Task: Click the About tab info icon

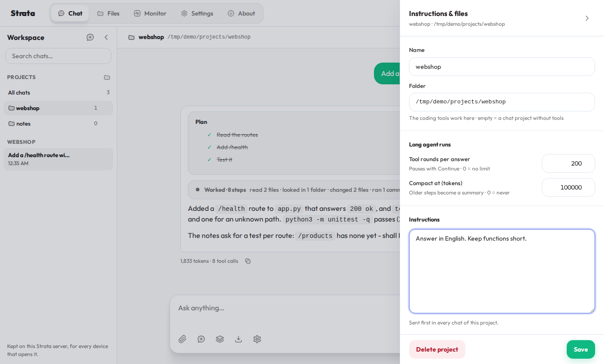Action: point(231,13)
